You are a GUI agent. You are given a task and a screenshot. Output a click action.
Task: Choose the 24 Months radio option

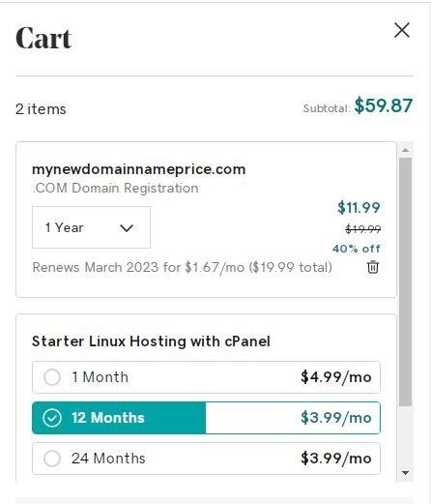pos(52,459)
